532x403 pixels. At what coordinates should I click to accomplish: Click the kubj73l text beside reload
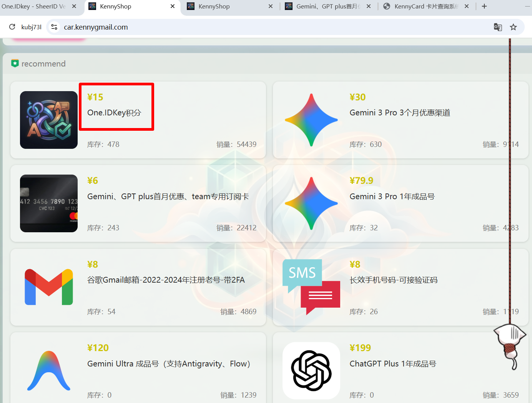[x=32, y=27]
